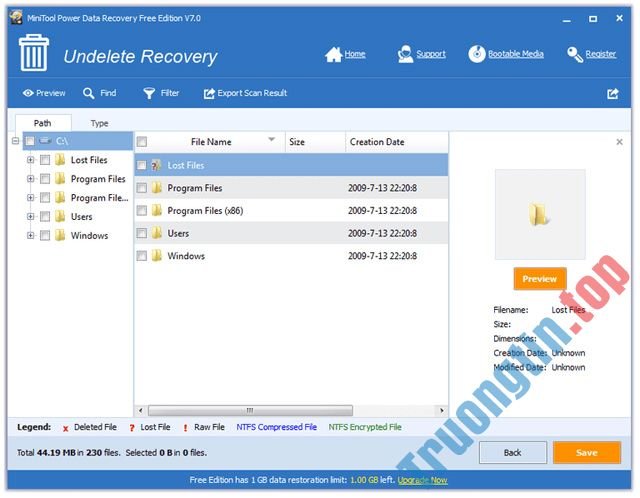Toggle the select-all checkbox in File Name header
The width and height of the screenshot is (640, 498).
[142, 142]
